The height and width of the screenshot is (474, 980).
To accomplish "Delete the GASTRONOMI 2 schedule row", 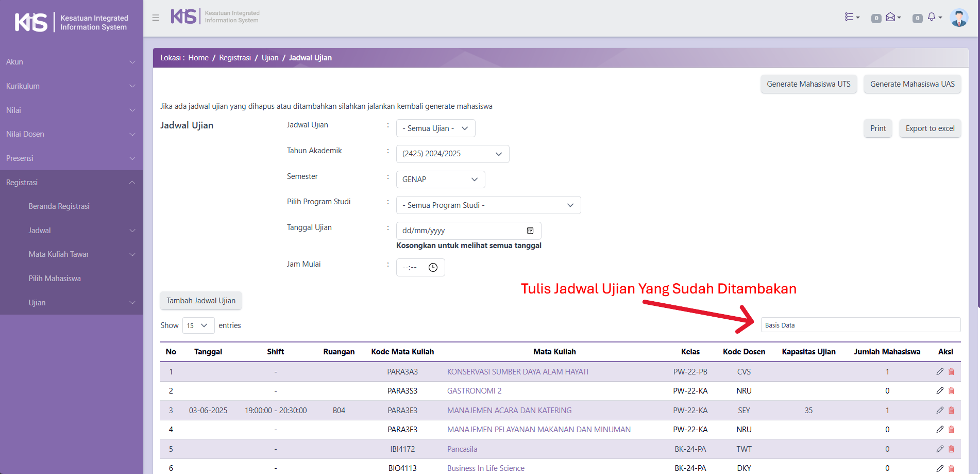I will click(951, 391).
